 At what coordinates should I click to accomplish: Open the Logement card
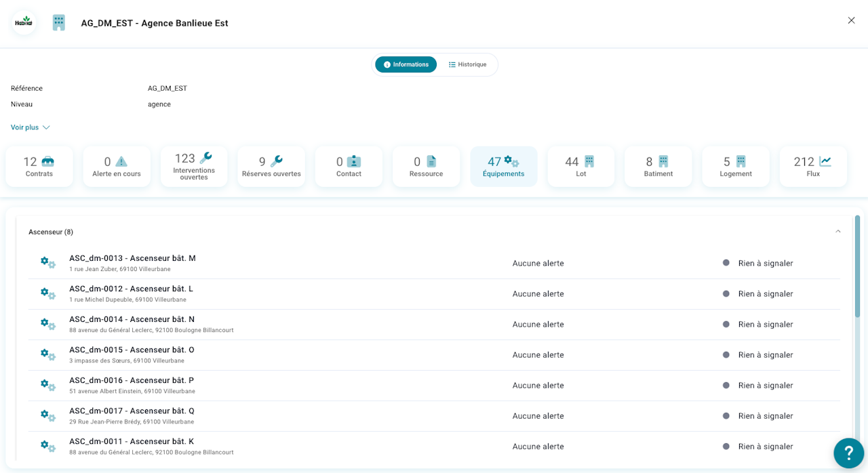coord(736,167)
